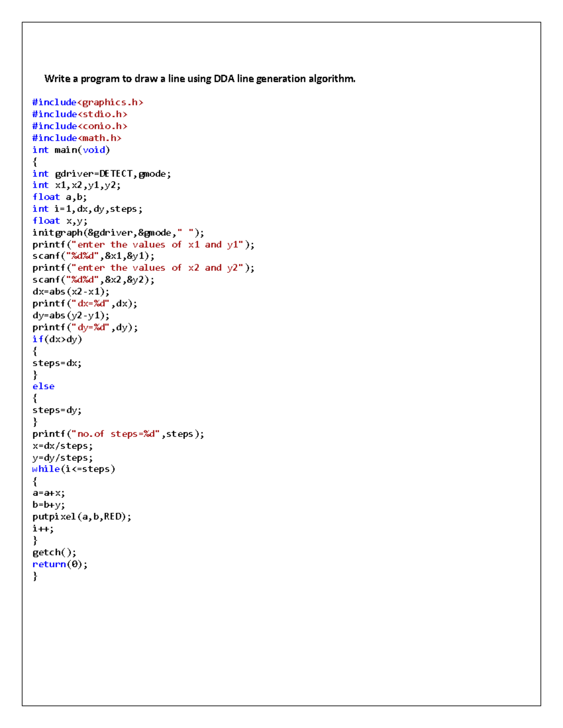Click the gdriver=DETECT,gmode declaration line

click(x=101, y=174)
